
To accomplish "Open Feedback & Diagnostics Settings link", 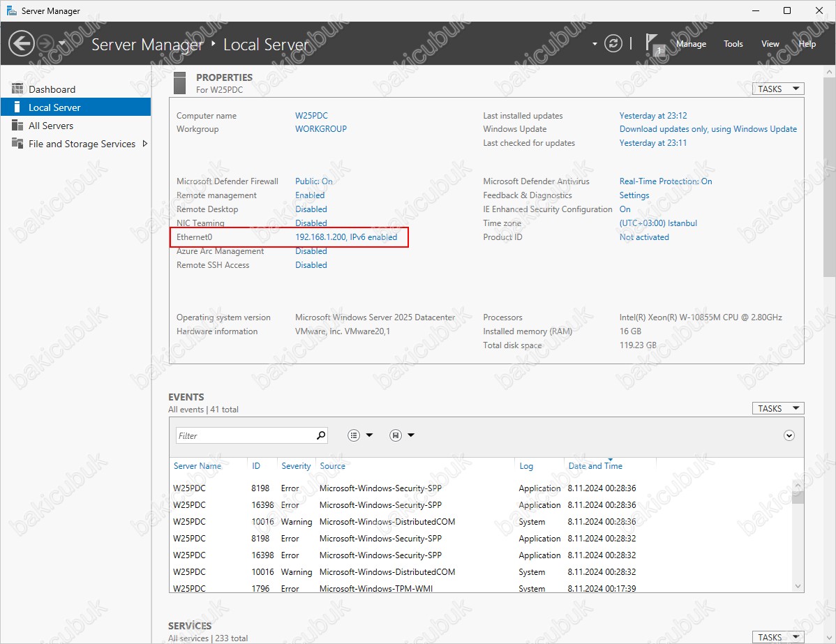I will coord(634,195).
